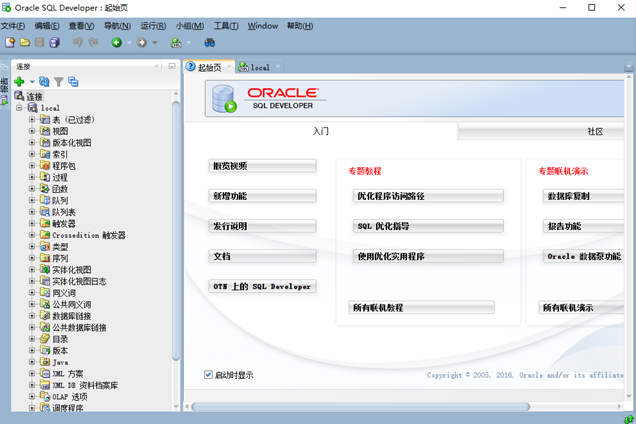Image resolution: width=636 pixels, height=424 pixels.
Task: Click the 使用优化实用程序 button
Action: [428, 256]
